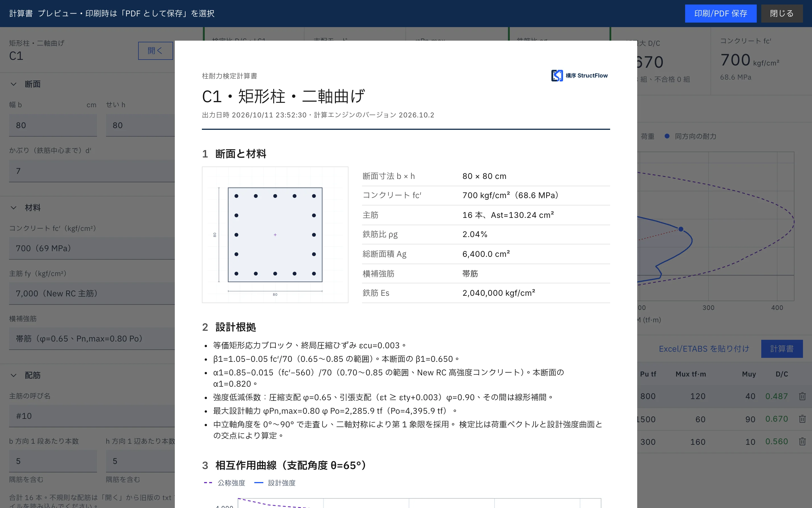Click the D/C value 0.560
Image resolution: width=812 pixels, height=508 pixels.
776,441
